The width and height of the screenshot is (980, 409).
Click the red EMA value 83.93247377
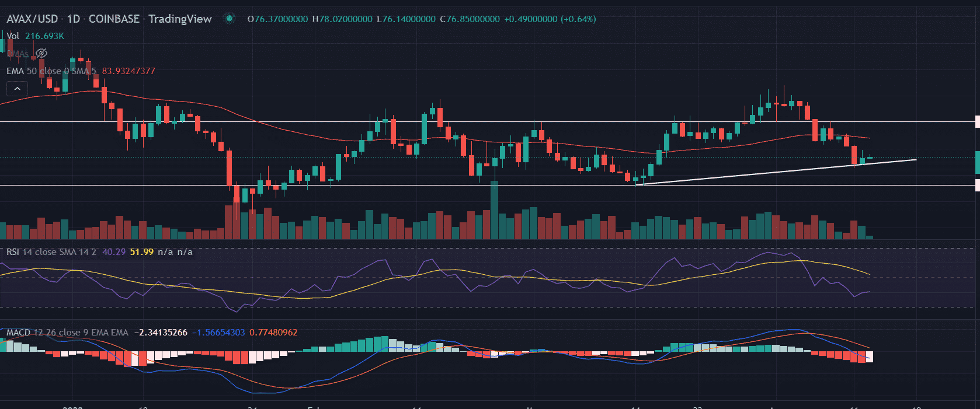pyautogui.click(x=128, y=71)
